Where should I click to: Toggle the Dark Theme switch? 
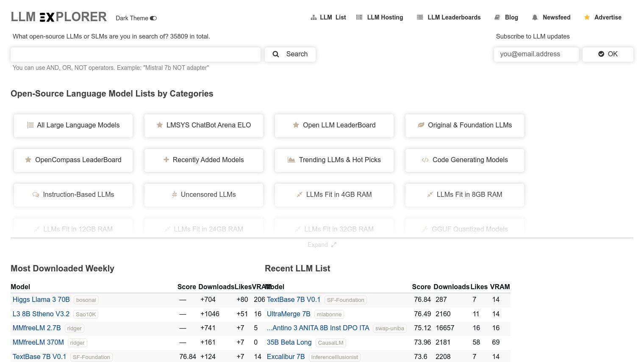point(153,18)
